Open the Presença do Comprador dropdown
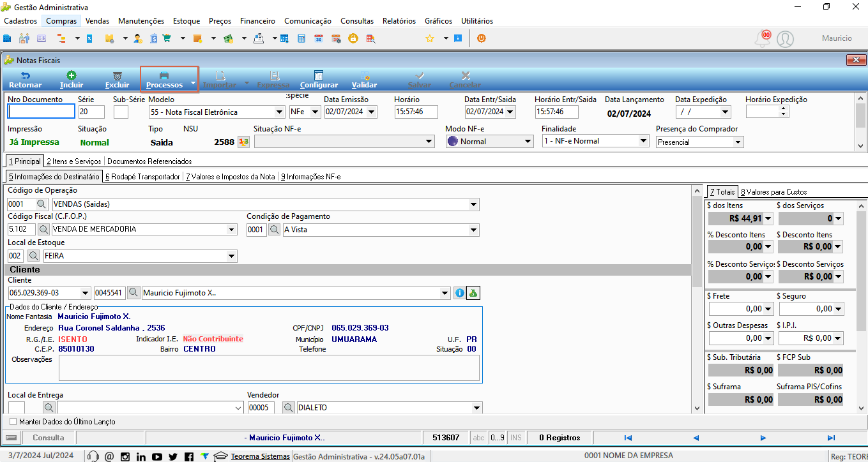Image resolution: width=868 pixels, height=462 pixels. [x=738, y=142]
